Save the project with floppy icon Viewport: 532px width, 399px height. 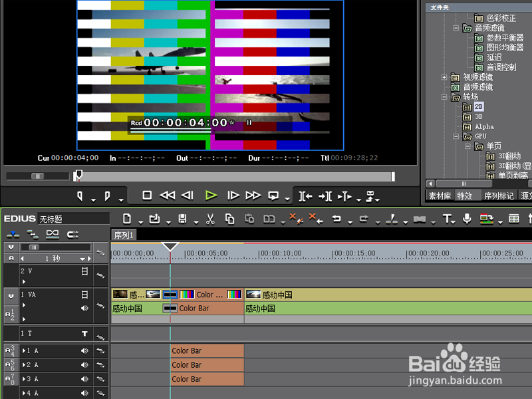tap(182, 219)
